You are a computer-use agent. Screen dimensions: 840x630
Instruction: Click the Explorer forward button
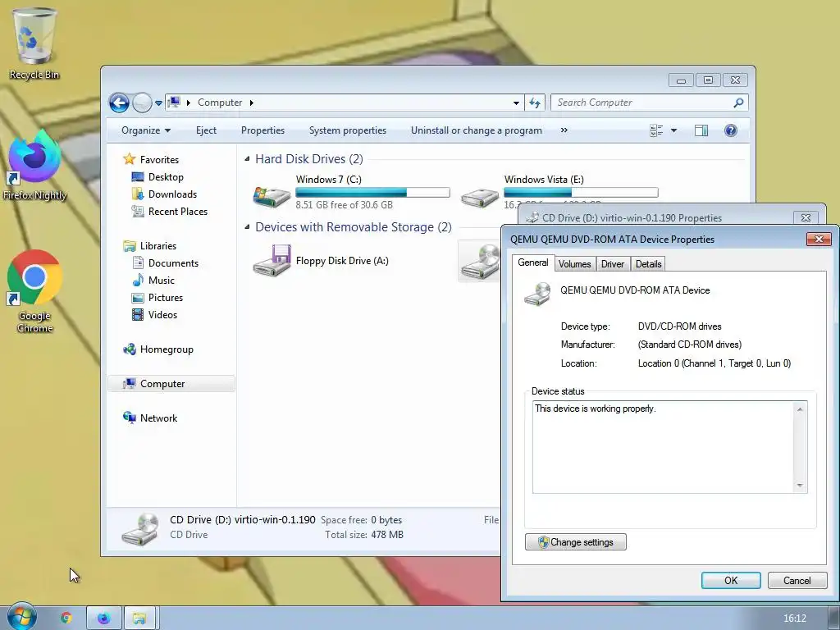(x=142, y=103)
